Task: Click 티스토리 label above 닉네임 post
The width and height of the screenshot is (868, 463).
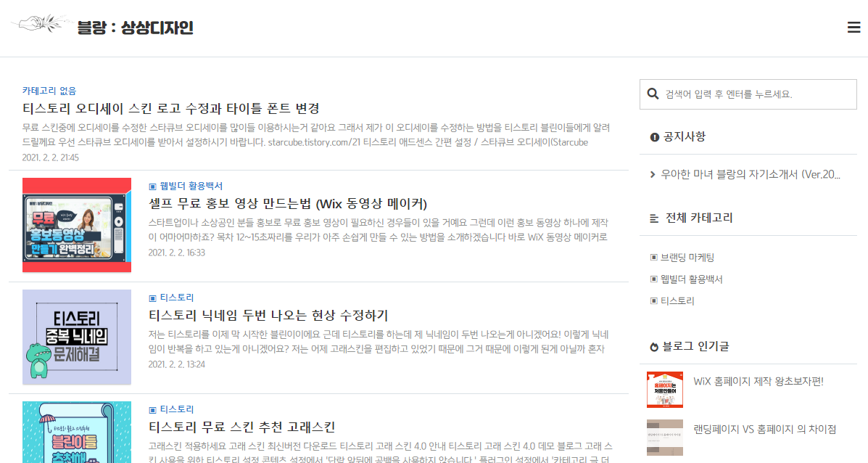Action: point(177,298)
